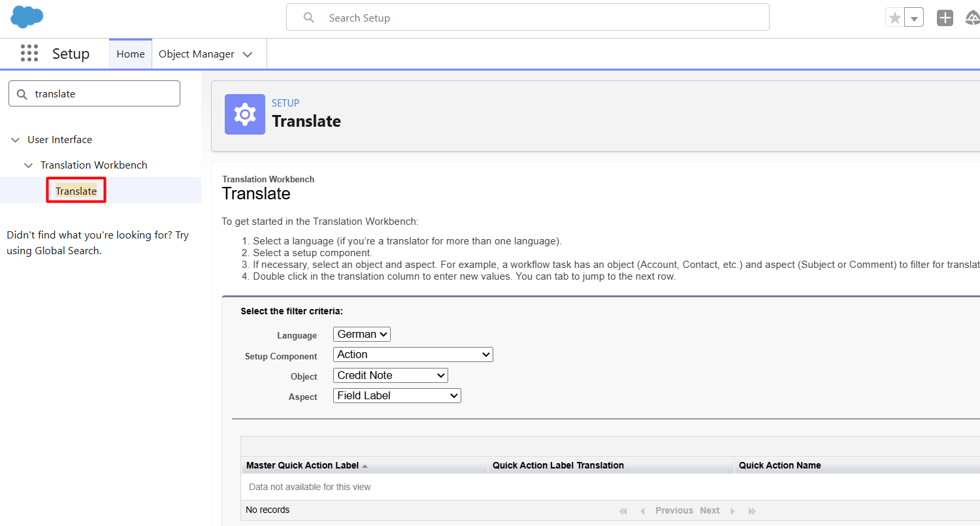Open the Object dropdown showing Credit Note
Screen dimensions: 980x526
point(391,375)
